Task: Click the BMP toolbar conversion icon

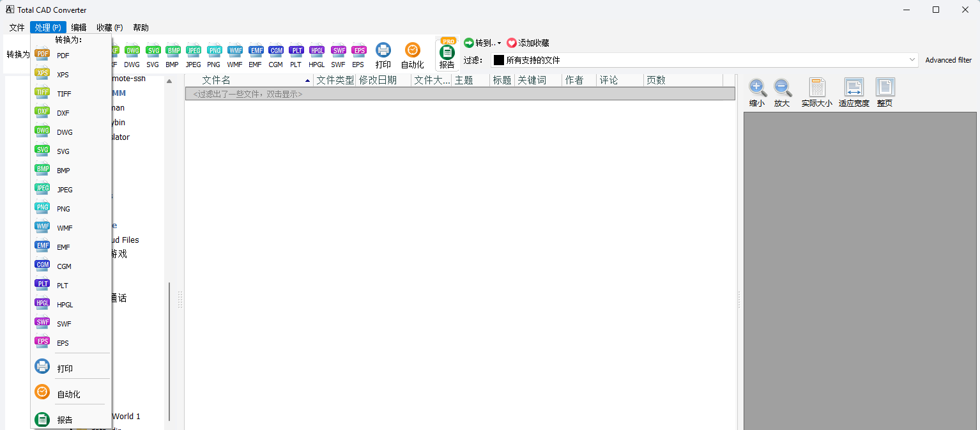Action: pyautogui.click(x=172, y=56)
